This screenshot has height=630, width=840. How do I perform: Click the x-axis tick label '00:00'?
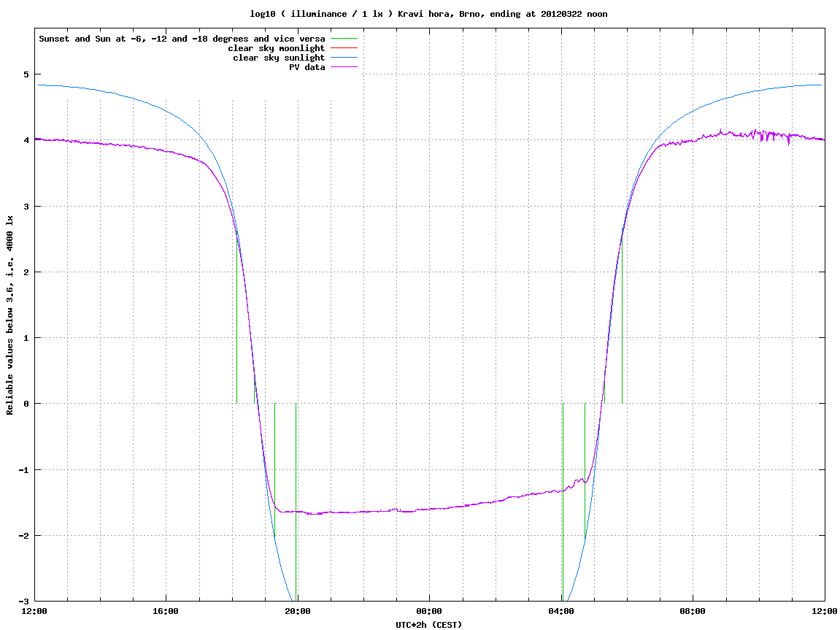[430, 611]
